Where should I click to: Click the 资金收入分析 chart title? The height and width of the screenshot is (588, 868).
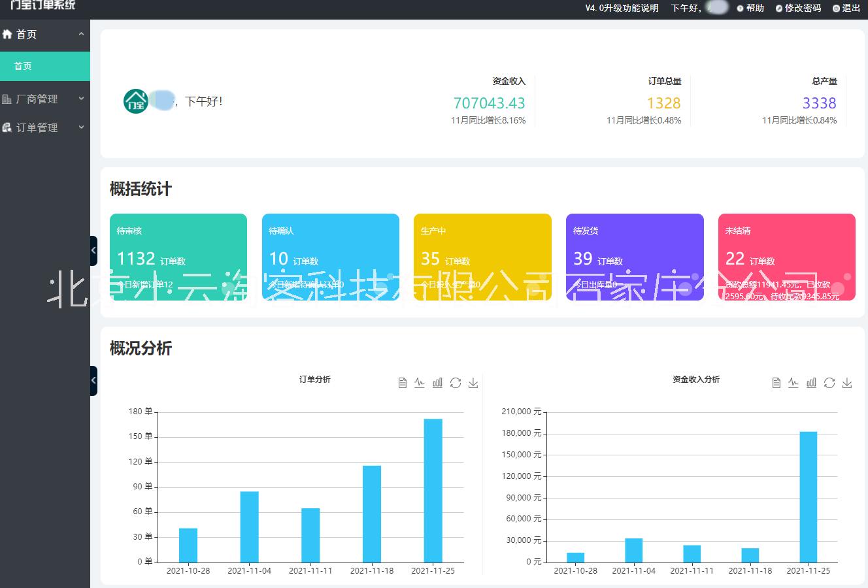tap(696, 380)
